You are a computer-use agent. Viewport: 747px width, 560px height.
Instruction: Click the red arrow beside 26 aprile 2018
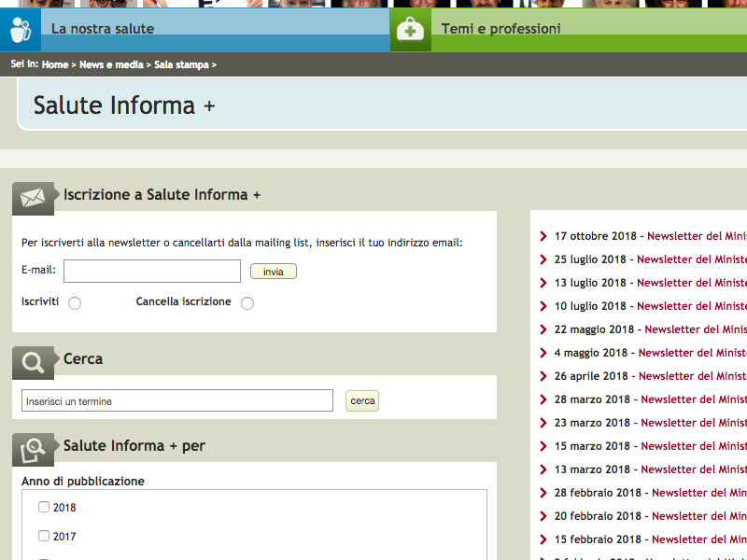point(543,376)
